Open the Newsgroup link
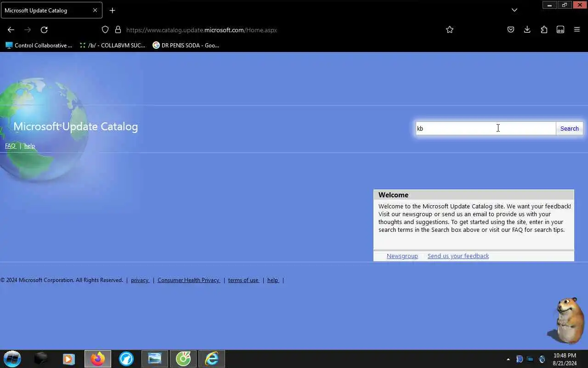This screenshot has width=588, height=368. (402, 256)
